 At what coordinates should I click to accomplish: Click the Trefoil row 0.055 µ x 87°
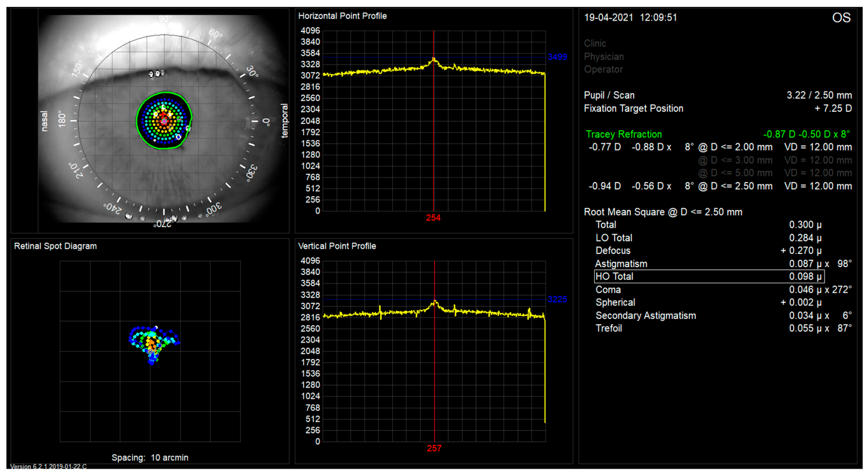[x=724, y=328]
